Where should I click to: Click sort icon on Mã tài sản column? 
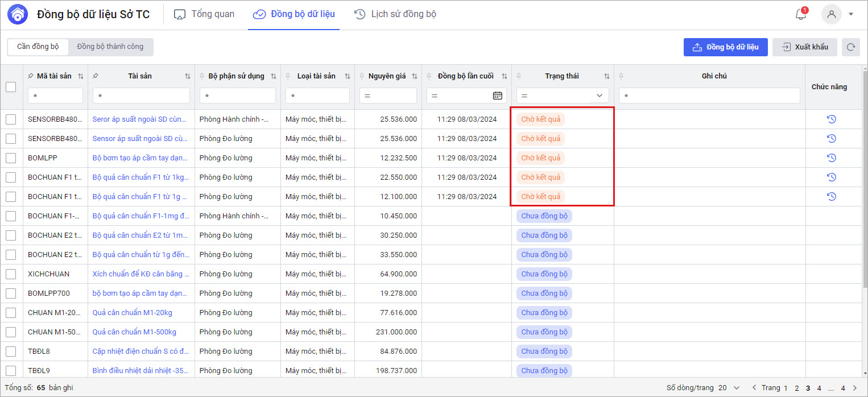[80, 76]
